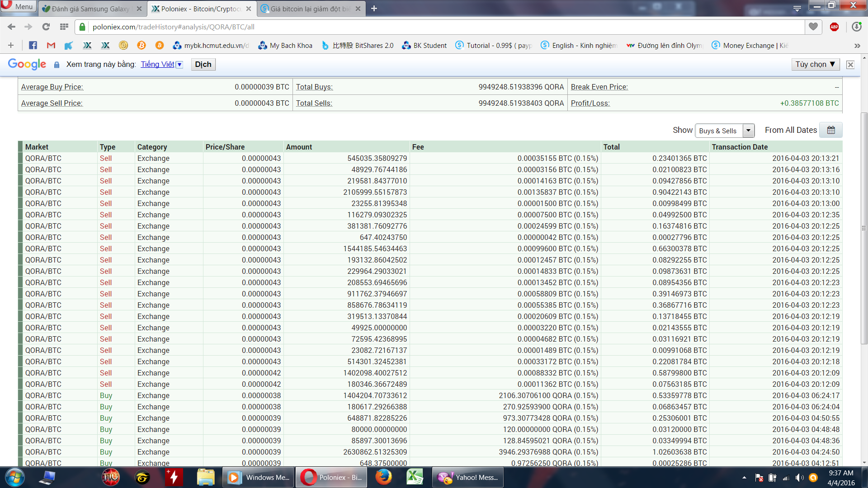Click the new tab plus button

pyautogui.click(x=374, y=9)
